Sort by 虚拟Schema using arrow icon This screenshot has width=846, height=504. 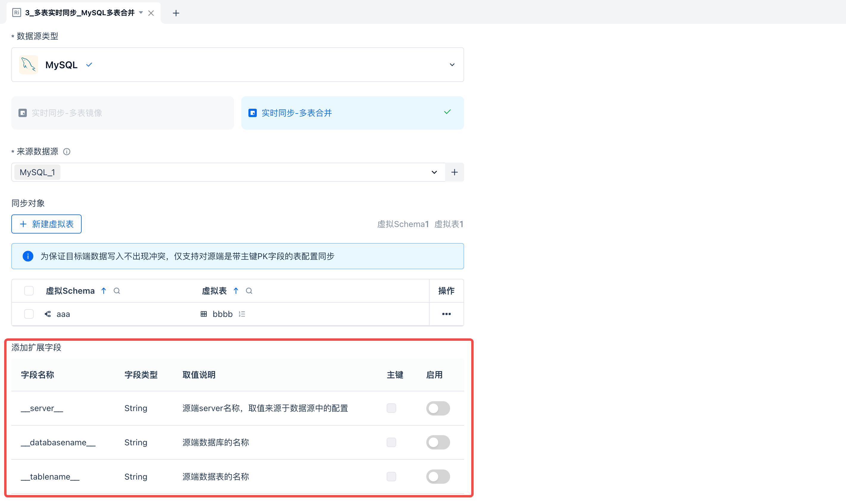click(x=104, y=291)
